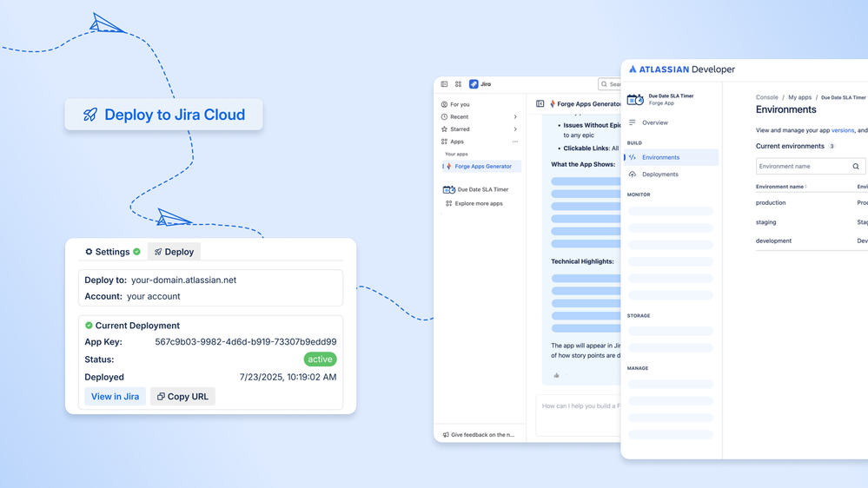Image resolution: width=868 pixels, height=488 pixels.
Task: Click the Starred star icon in Jira sidebar
Action: coord(444,129)
